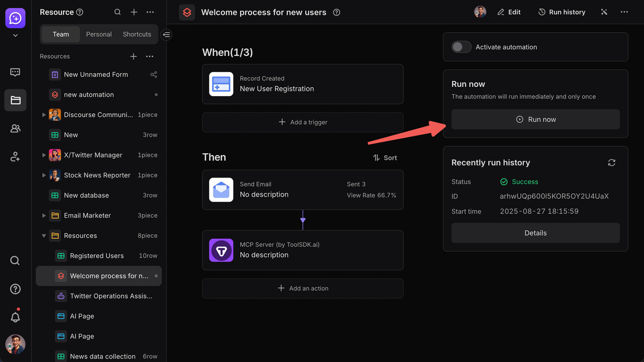644x362 pixels.
Task: Switch to the Personal tab
Action: [99, 34]
